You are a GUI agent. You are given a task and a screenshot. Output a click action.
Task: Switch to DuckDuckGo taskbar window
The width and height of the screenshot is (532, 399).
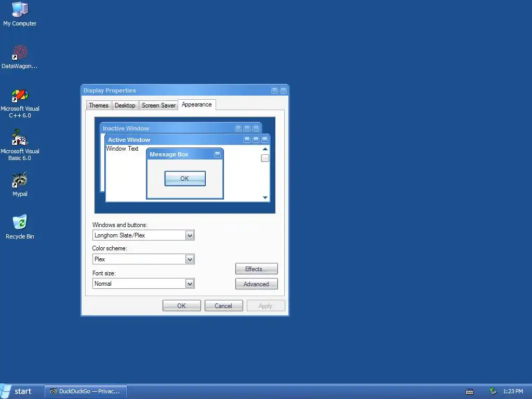pos(86,391)
